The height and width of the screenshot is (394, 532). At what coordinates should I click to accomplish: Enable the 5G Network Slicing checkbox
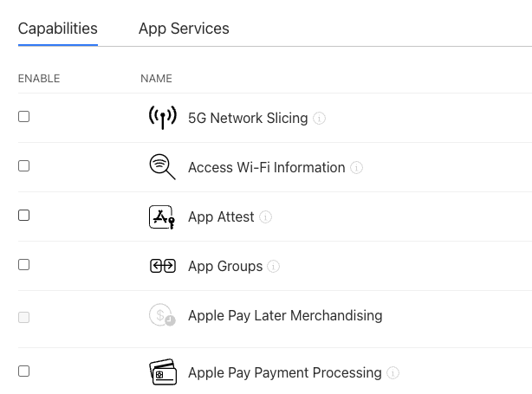[x=23, y=117]
